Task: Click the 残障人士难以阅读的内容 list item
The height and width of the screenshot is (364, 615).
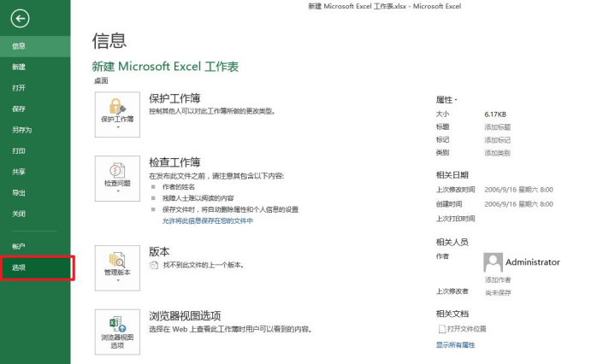Action: pyautogui.click(x=198, y=198)
